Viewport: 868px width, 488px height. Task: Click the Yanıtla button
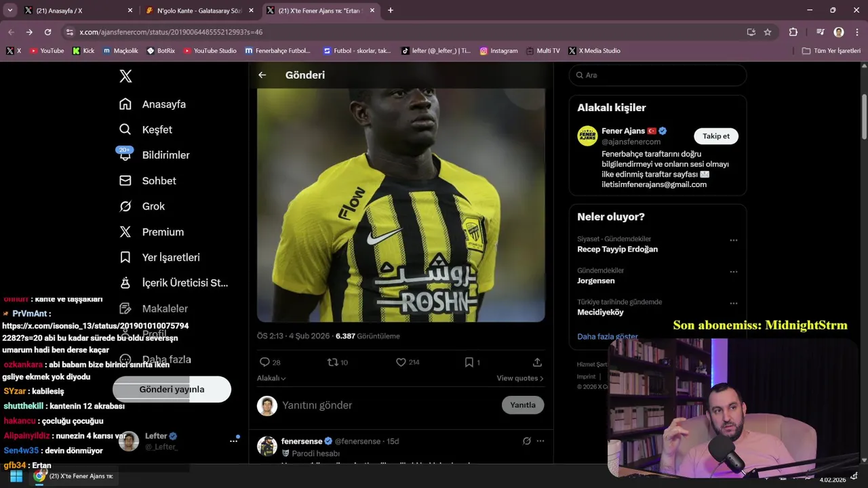(x=523, y=405)
